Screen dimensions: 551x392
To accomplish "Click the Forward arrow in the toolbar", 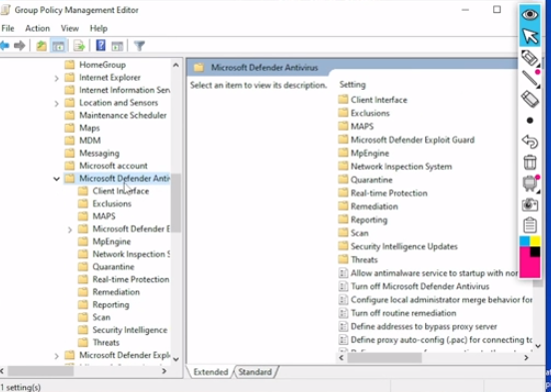I will pyautogui.click(x=19, y=46).
